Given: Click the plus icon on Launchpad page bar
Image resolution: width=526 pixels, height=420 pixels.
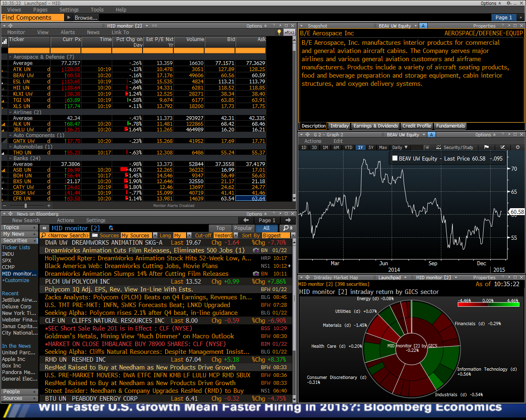Looking at the screenshot, I should 521,18.
